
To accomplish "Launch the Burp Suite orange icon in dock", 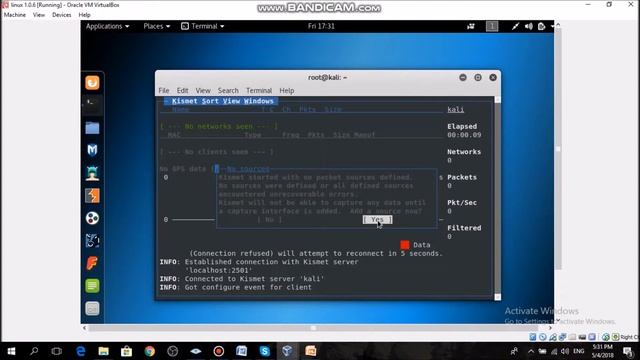I will click(92, 196).
